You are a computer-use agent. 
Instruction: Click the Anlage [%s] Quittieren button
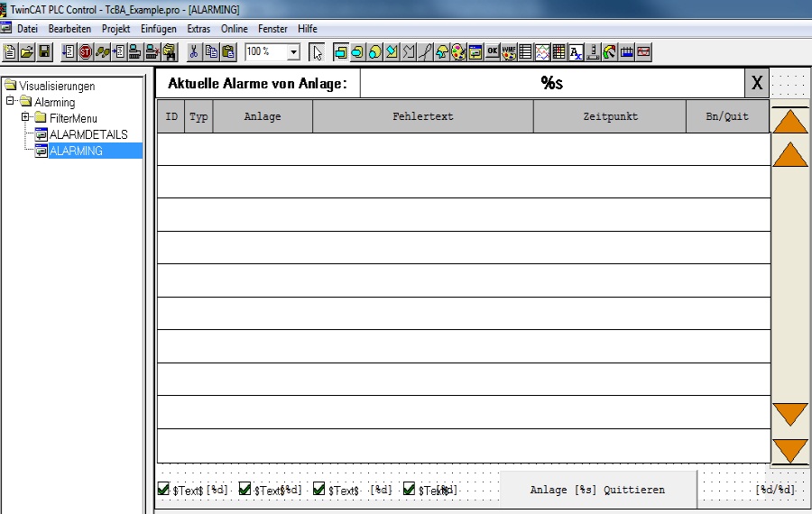[597, 490]
